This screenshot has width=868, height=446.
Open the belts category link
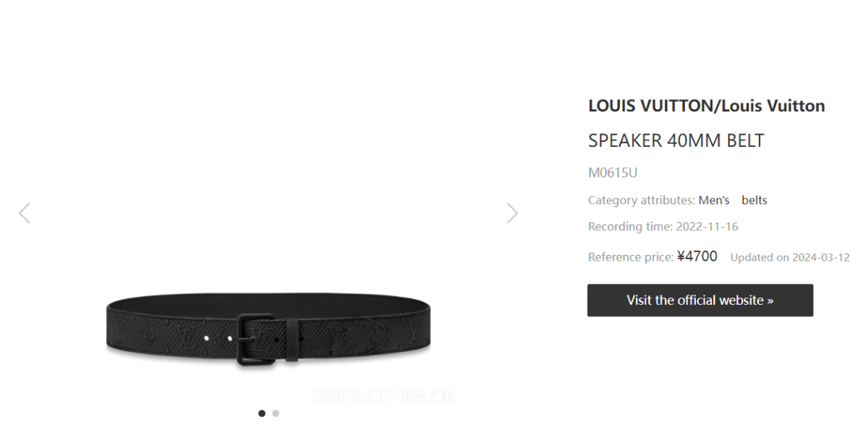754,201
